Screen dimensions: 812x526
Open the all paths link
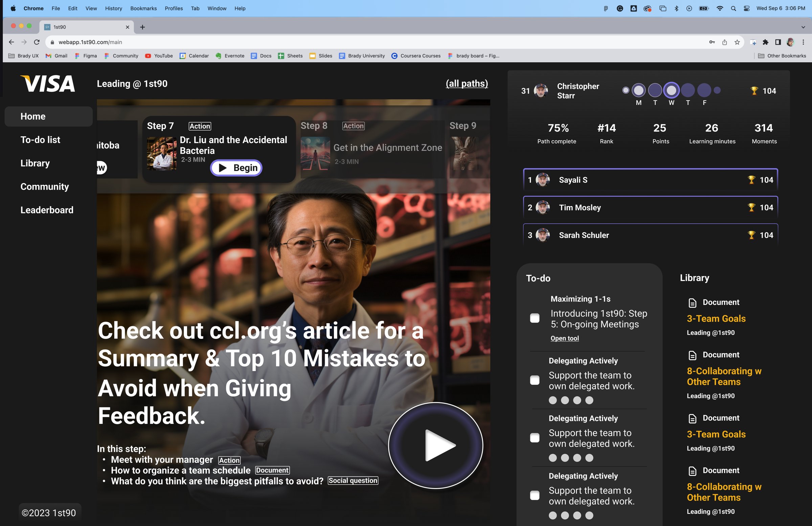(467, 83)
